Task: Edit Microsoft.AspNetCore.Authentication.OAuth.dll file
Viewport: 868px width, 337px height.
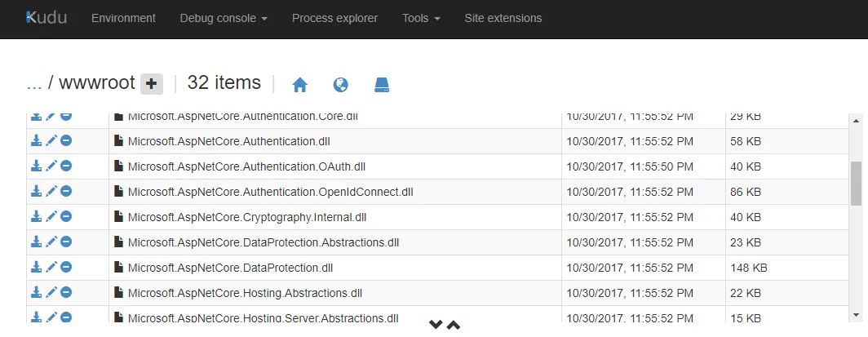Action: [51, 166]
